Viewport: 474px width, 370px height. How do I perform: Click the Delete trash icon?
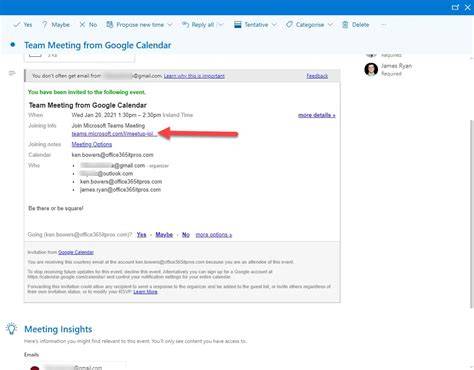345,25
